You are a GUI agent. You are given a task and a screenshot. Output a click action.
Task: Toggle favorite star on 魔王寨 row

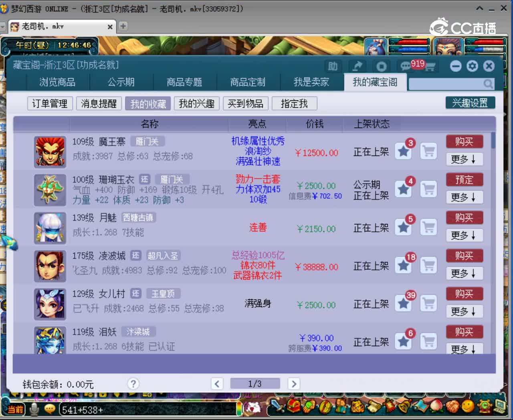[404, 151]
